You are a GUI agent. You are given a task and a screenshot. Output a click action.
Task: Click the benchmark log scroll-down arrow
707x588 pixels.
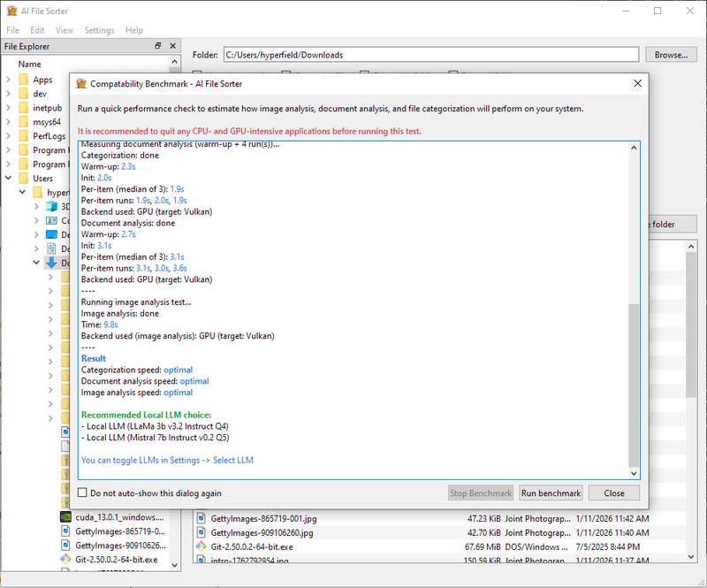pyautogui.click(x=634, y=473)
